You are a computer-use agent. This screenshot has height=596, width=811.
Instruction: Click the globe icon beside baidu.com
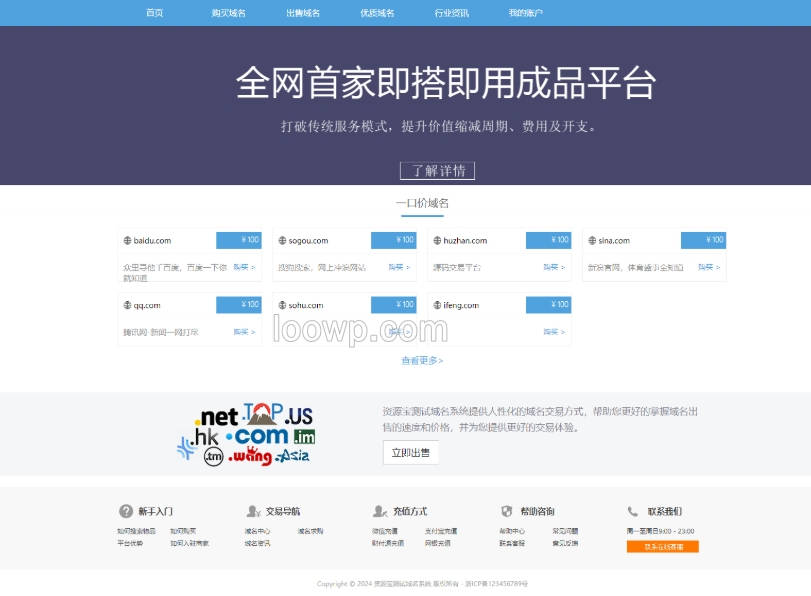[127, 241]
